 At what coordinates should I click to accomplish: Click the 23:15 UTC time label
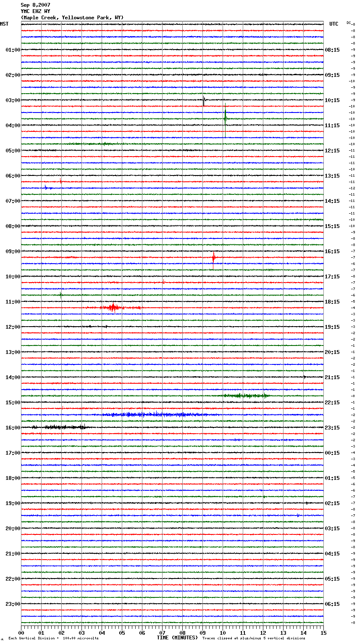click(332, 428)
